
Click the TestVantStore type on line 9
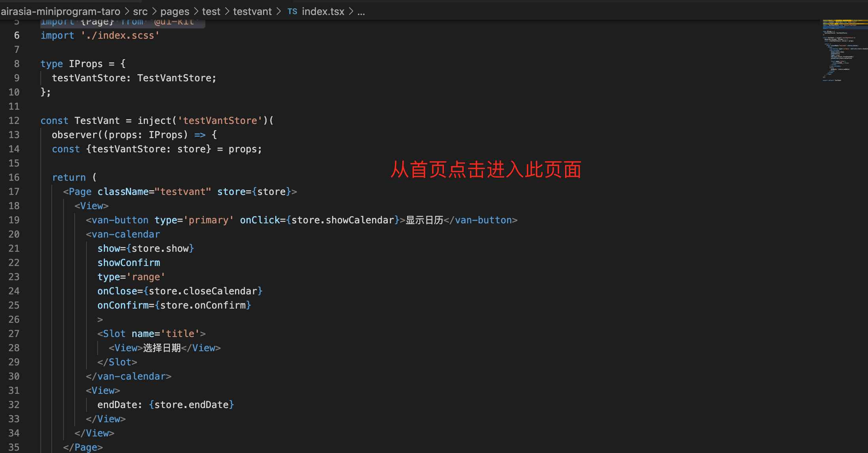(x=174, y=78)
